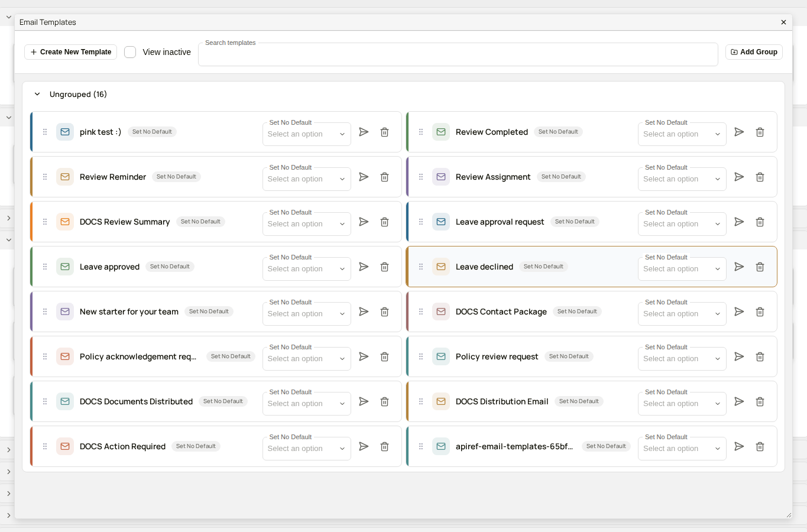This screenshot has height=532, width=807.
Task: Send the New starter for your team template
Action: click(364, 312)
